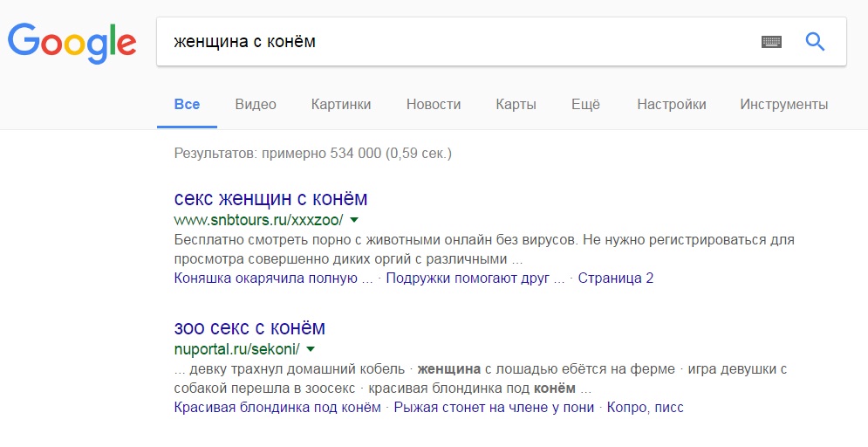Screen dimensions: 868x447
Task: Select the Все results tab
Action: (187, 104)
